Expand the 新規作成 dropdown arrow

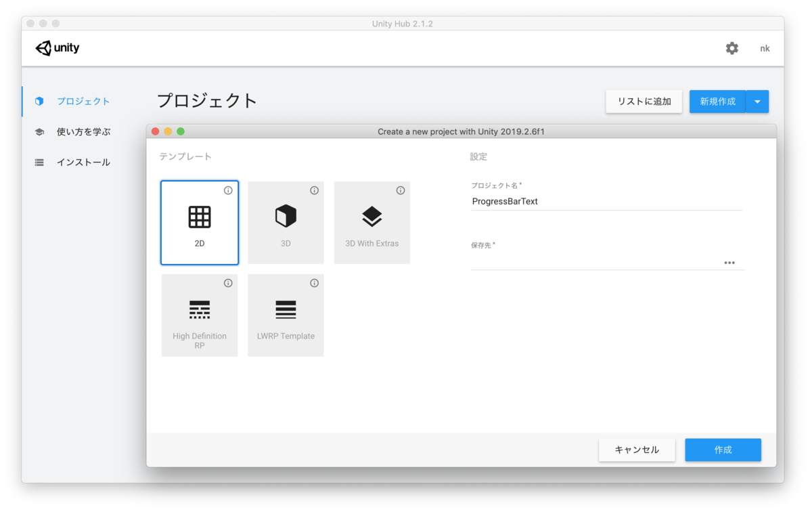tap(757, 102)
